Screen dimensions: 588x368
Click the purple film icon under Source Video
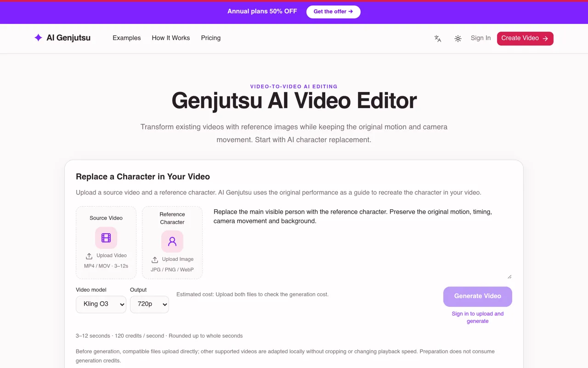click(106, 238)
